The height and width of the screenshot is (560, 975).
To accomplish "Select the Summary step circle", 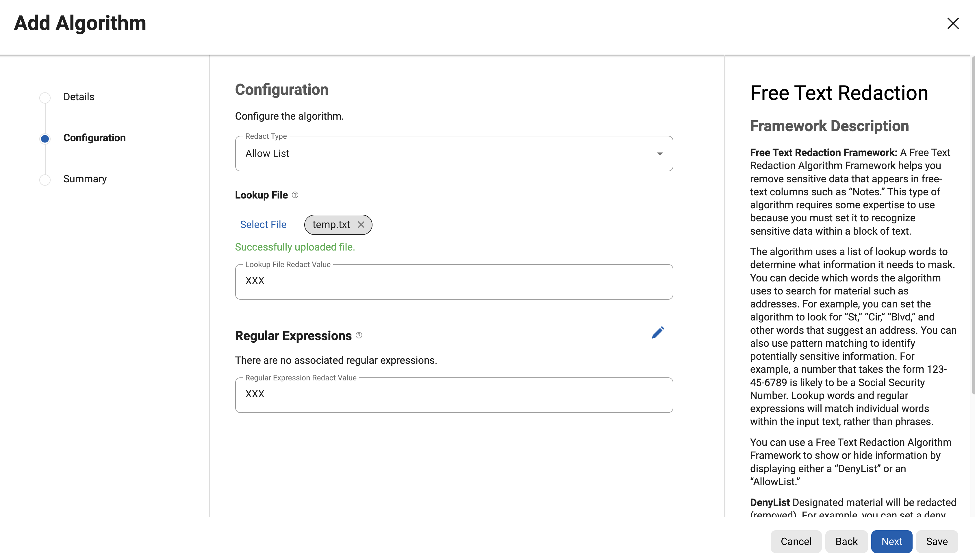I will click(x=45, y=180).
